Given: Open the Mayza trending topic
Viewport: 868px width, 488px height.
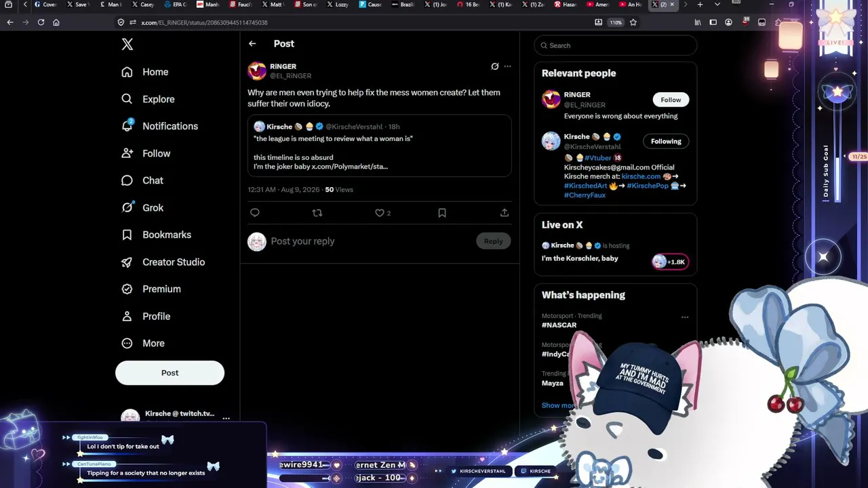Looking at the screenshot, I should (x=553, y=383).
